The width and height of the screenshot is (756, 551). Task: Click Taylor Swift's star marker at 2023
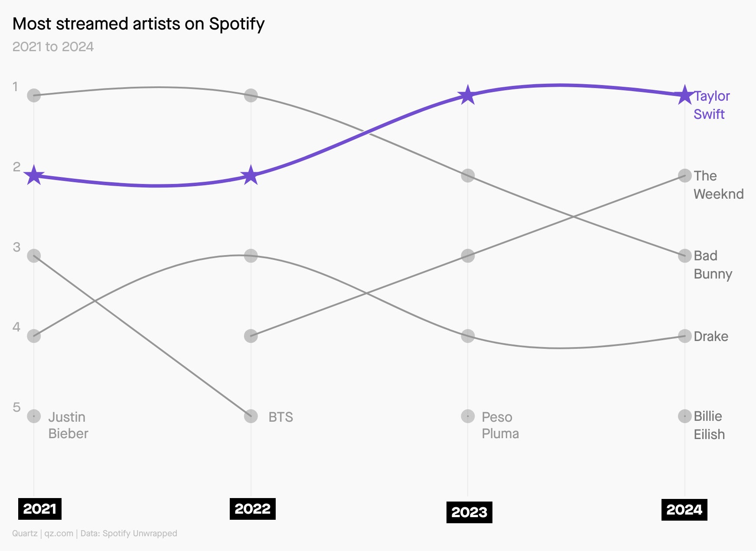(467, 95)
